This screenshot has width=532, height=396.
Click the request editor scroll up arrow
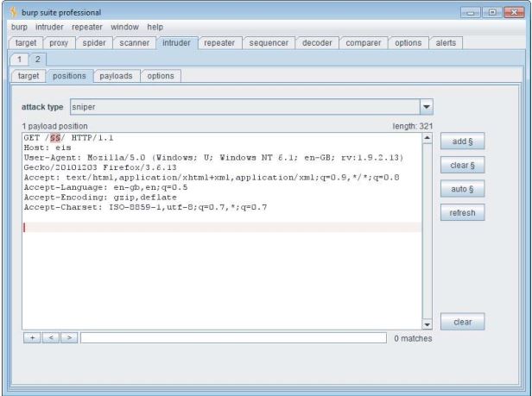[427, 138]
